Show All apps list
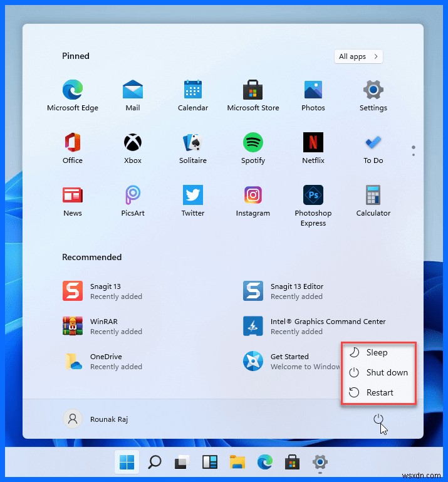This screenshot has height=482, width=448. click(358, 56)
